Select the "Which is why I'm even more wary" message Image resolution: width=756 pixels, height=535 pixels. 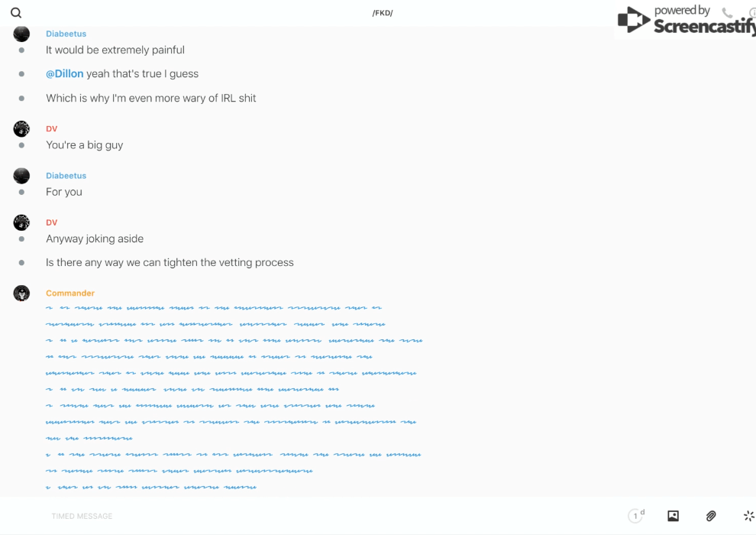pos(151,99)
